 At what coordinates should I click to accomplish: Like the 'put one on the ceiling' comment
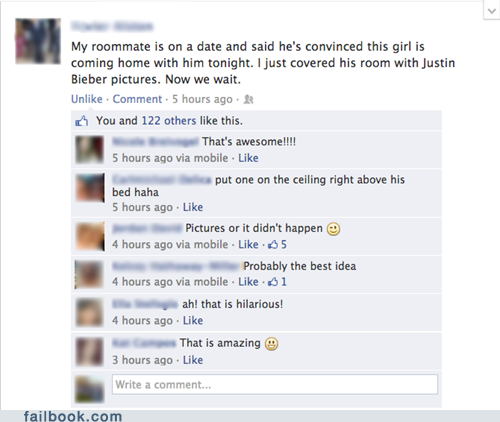193,207
